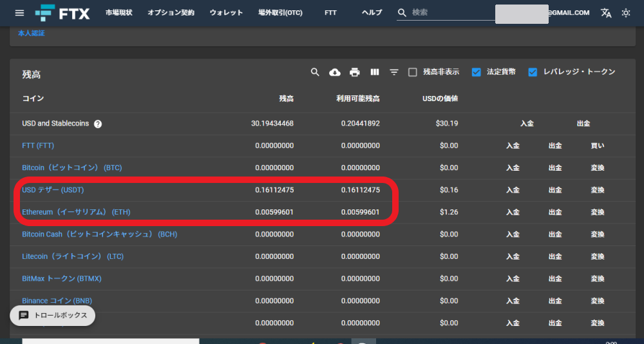Open the ヘルプ menu

tap(372, 13)
